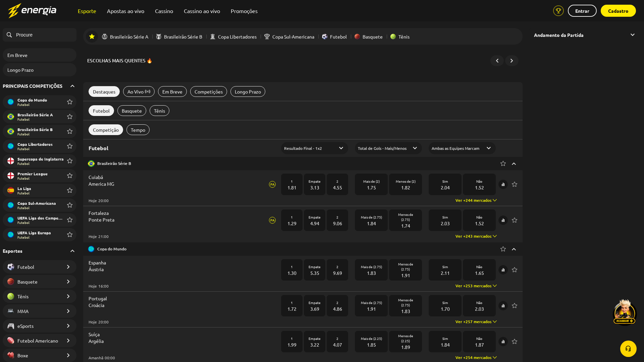Click the Recarregue mascot promo

(624, 312)
